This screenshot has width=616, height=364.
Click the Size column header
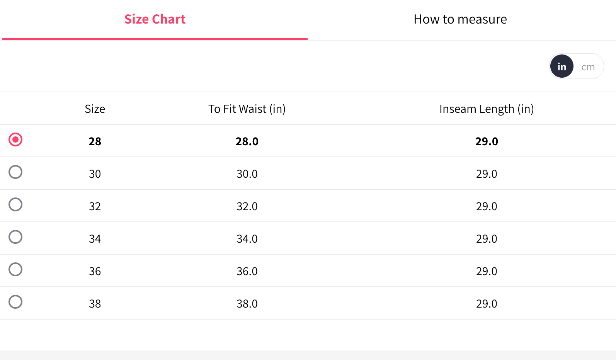tap(95, 109)
